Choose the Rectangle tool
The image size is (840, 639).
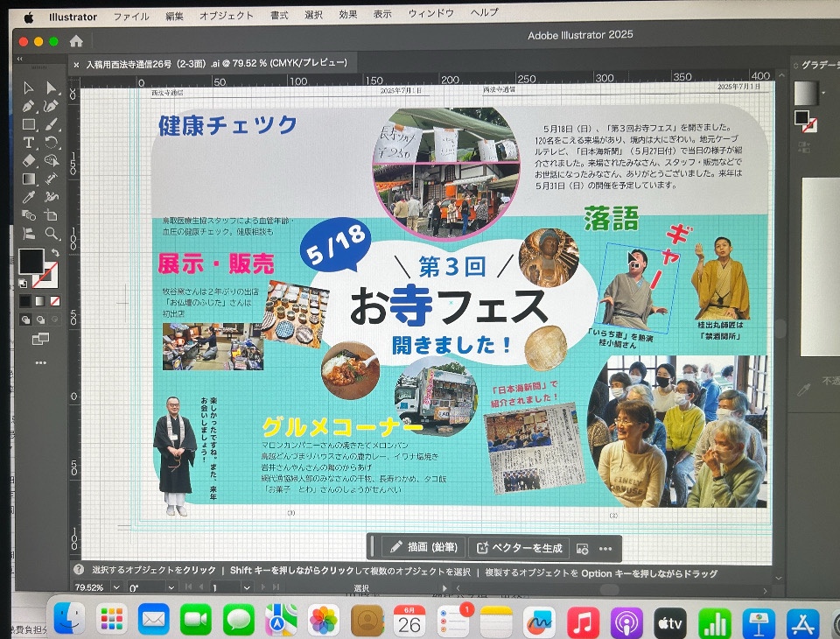pyautogui.click(x=28, y=124)
